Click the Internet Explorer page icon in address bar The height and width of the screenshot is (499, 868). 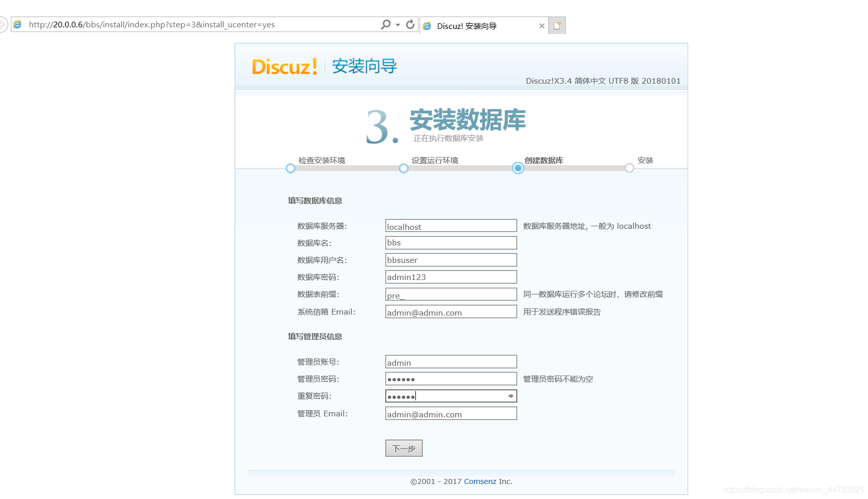(18, 24)
